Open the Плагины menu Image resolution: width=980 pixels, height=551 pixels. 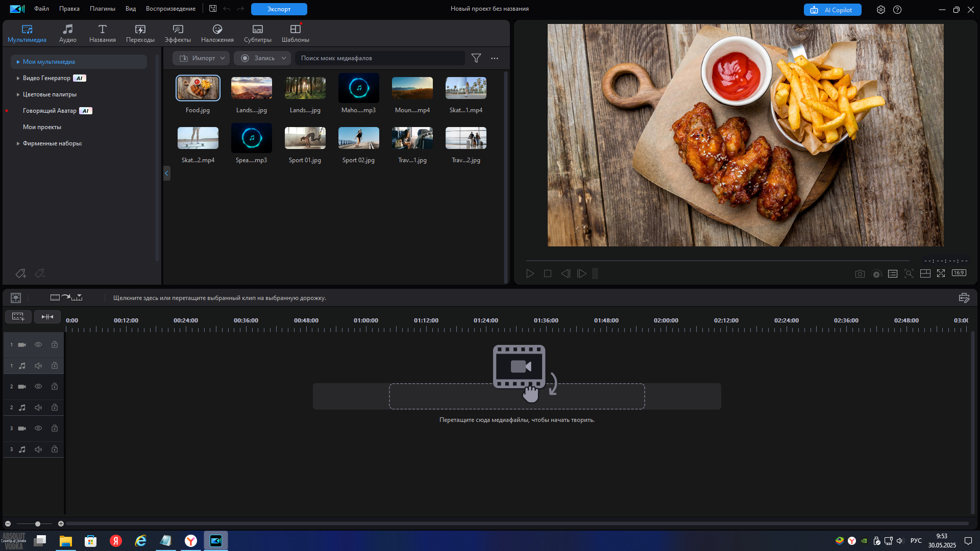click(103, 9)
